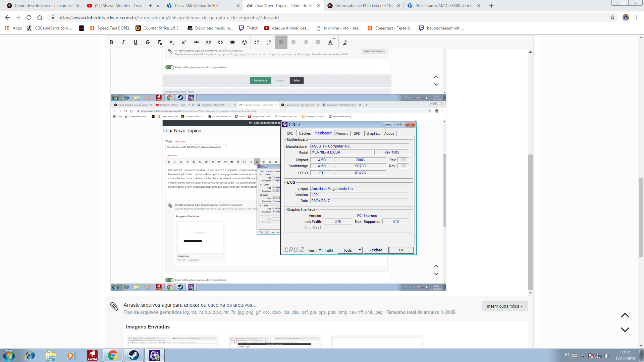Mute the Shawn Mendes YouTube tab

pyautogui.click(x=151, y=6)
